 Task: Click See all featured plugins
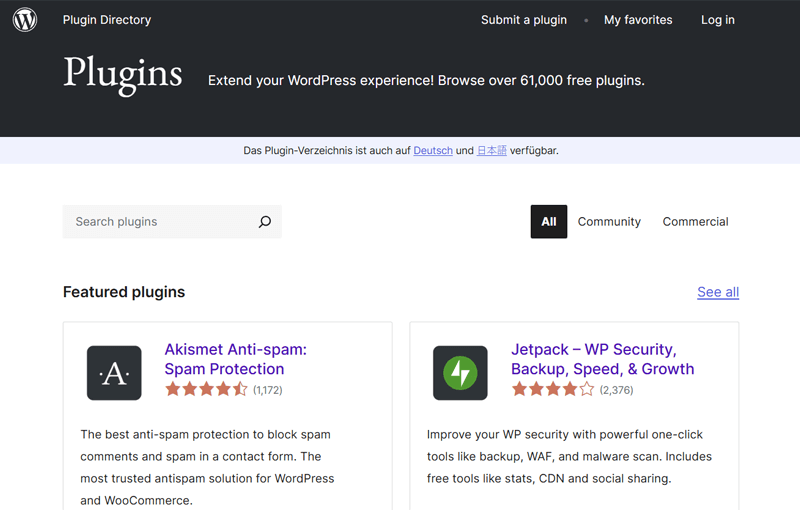(x=718, y=292)
